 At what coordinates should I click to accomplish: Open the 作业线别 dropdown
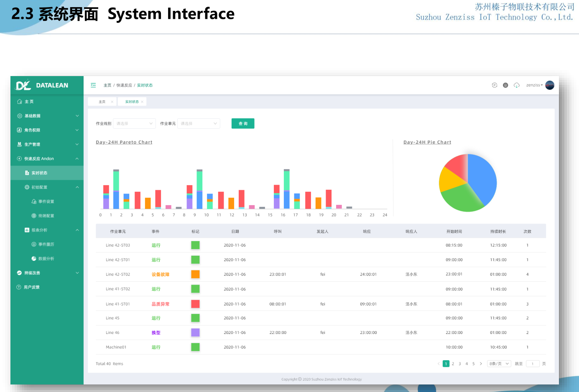point(134,123)
